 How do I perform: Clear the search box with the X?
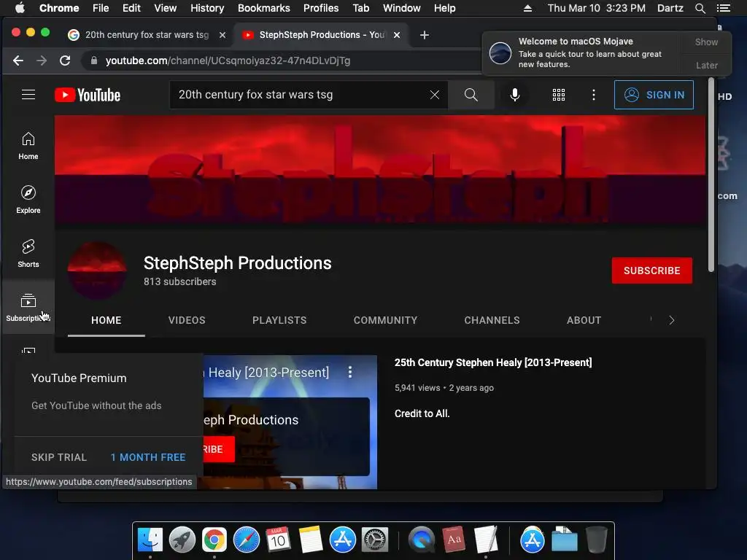435,95
